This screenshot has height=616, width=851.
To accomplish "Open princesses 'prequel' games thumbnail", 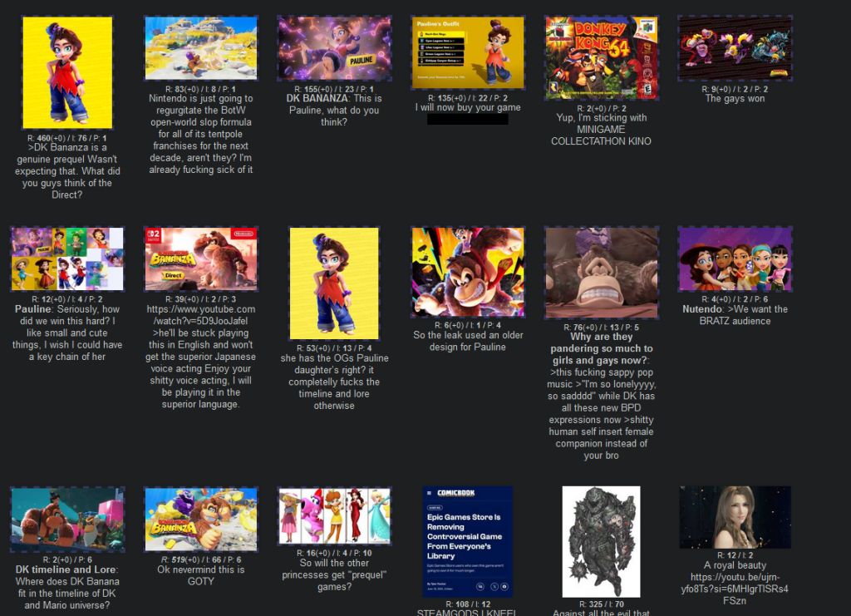I will pos(334,516).
